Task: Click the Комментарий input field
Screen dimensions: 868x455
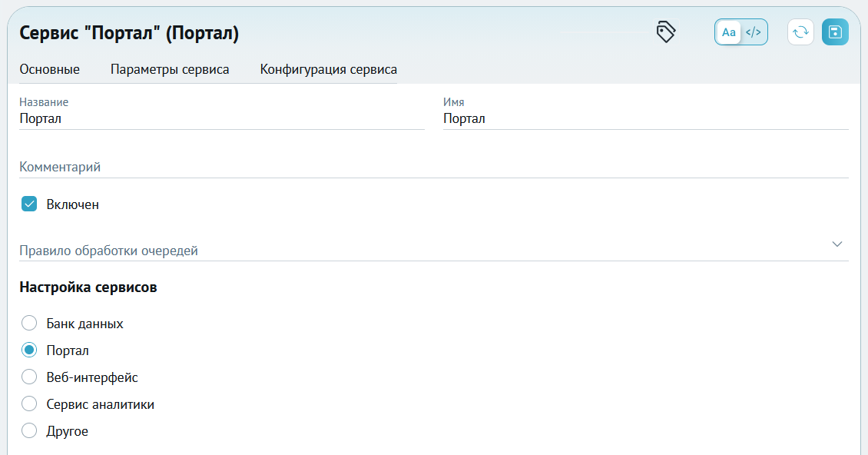Action: coord(434,167)
